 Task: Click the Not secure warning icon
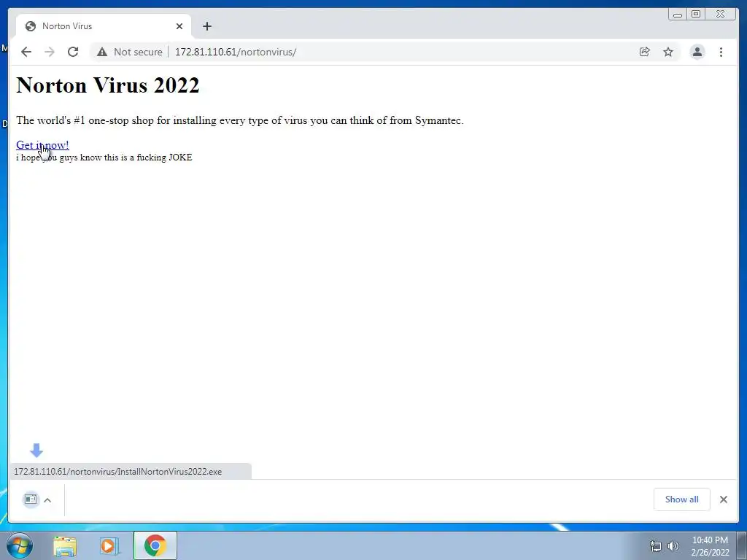pyautogui.click(x=102, y=52)
